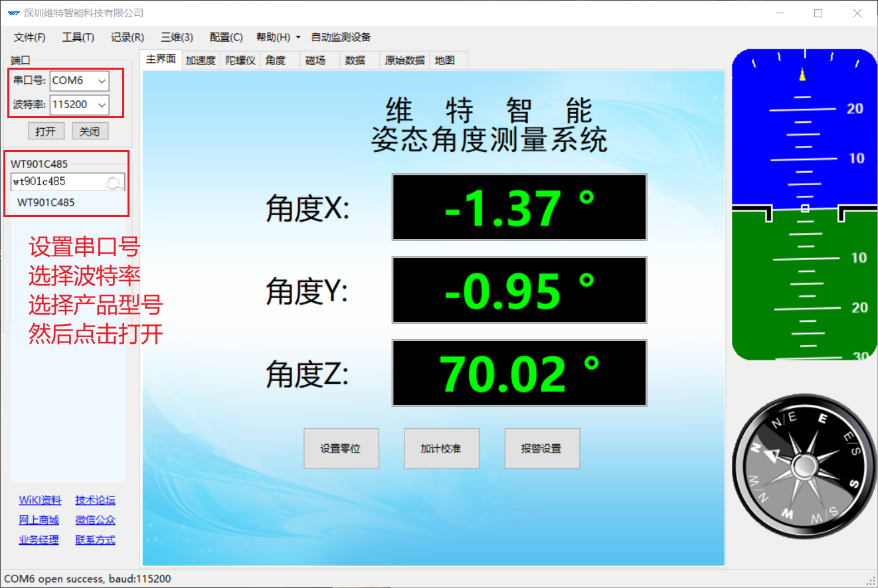
Task: Click the 角度Y: label
Action: tap(307, 292)
